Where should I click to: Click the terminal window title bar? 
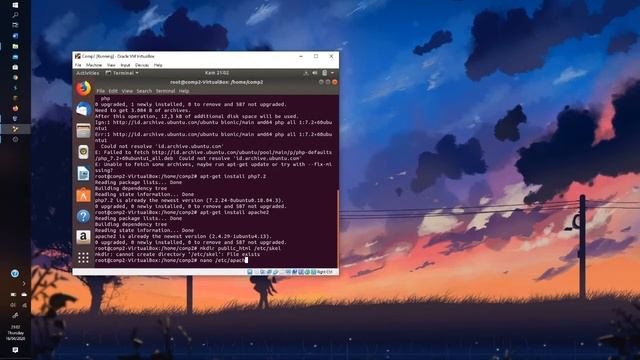[217, 82]
